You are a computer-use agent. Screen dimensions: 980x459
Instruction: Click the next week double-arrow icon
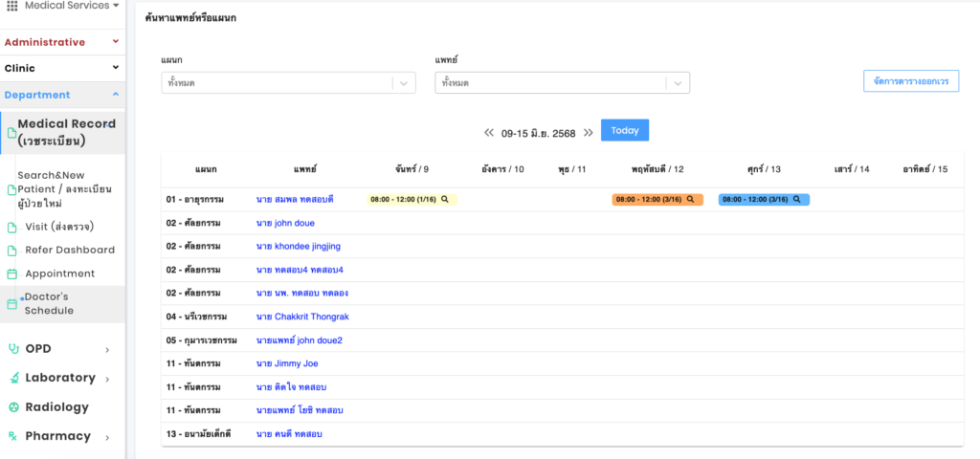(x=589, y=133)
